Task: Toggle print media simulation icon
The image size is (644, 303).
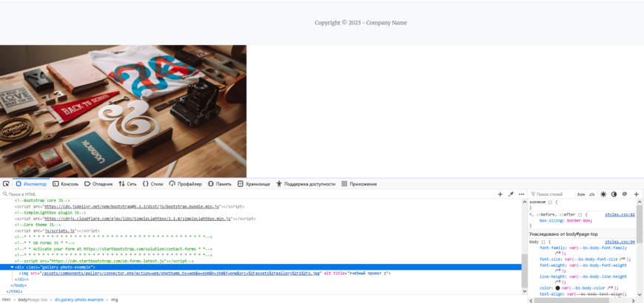Action: (625, 194)
